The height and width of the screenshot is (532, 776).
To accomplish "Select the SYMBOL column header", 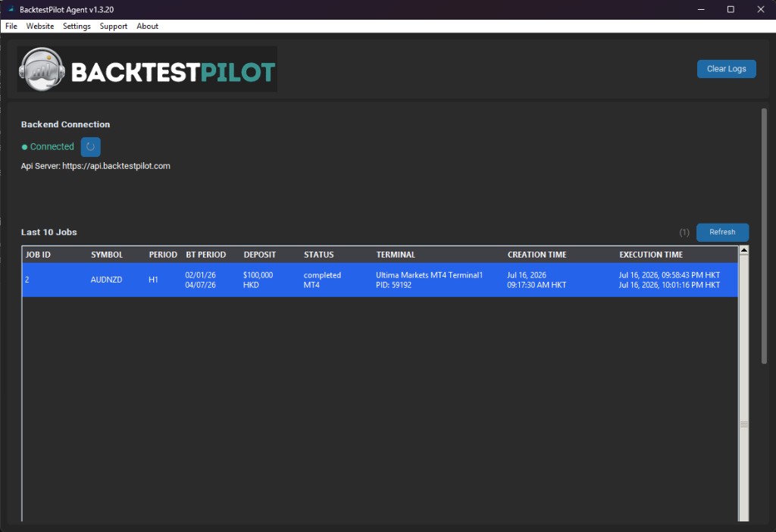I will click(107, 255).
